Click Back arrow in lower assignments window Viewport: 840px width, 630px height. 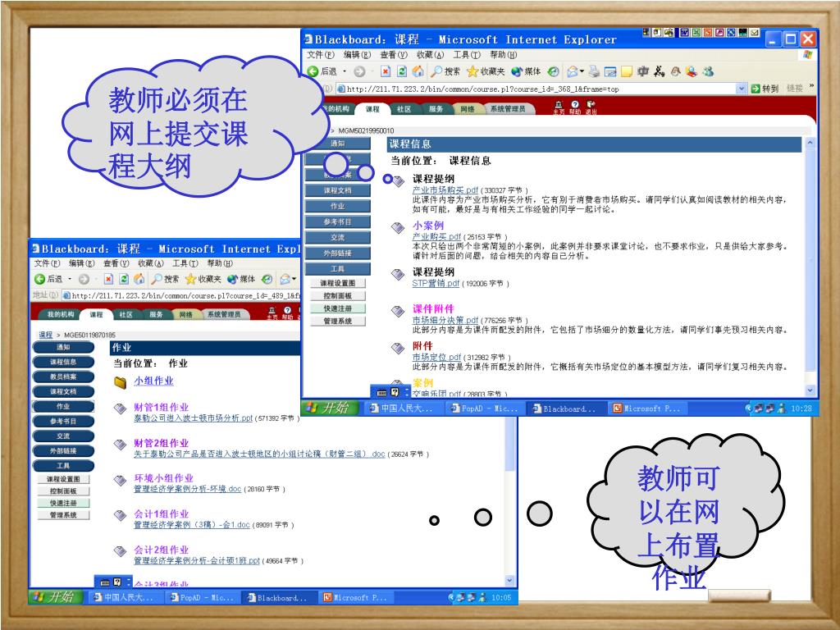pos(39,279)
